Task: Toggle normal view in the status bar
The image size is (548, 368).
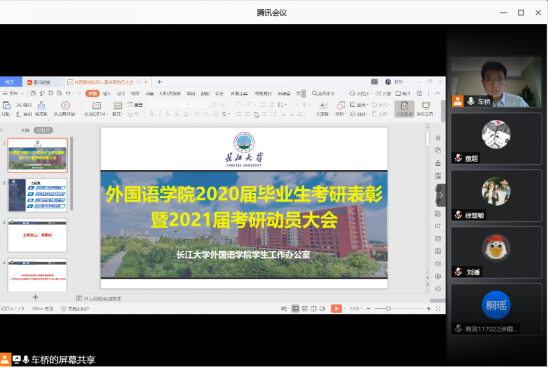Action: [295, 309]
